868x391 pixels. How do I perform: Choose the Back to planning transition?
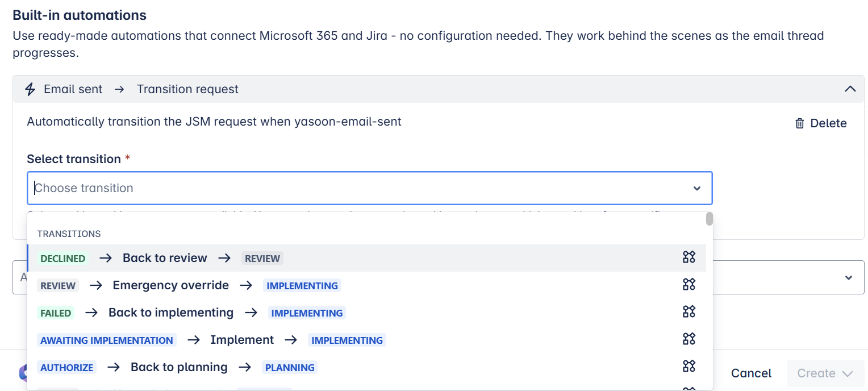[179, 367]
